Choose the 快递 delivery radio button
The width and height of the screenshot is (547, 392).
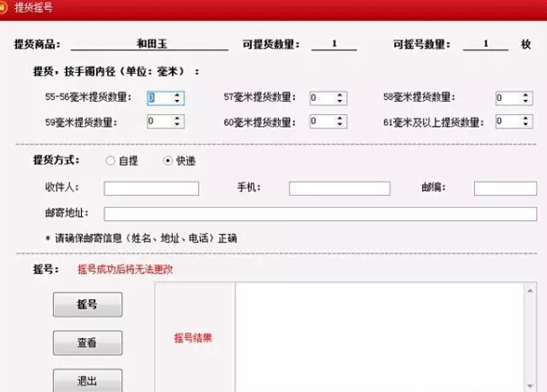pyautogui.click(x=167, y=161)
